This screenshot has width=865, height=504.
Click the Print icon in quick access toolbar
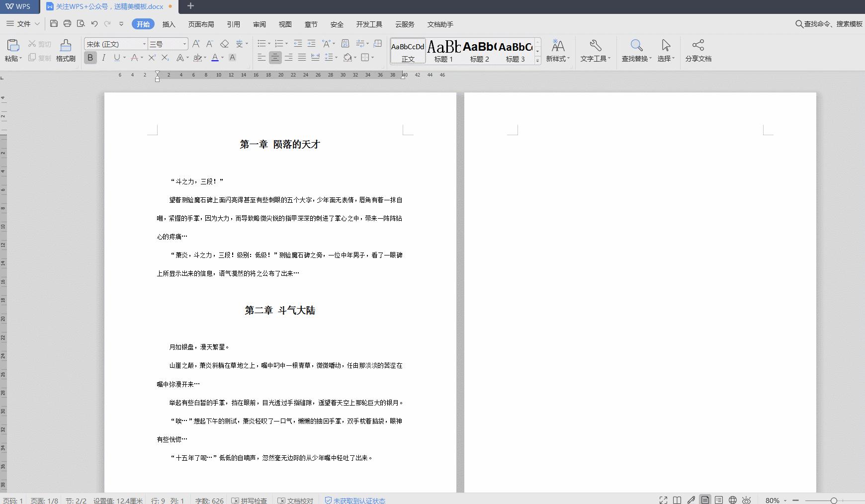pyautogui.click(x=68, y=23)
